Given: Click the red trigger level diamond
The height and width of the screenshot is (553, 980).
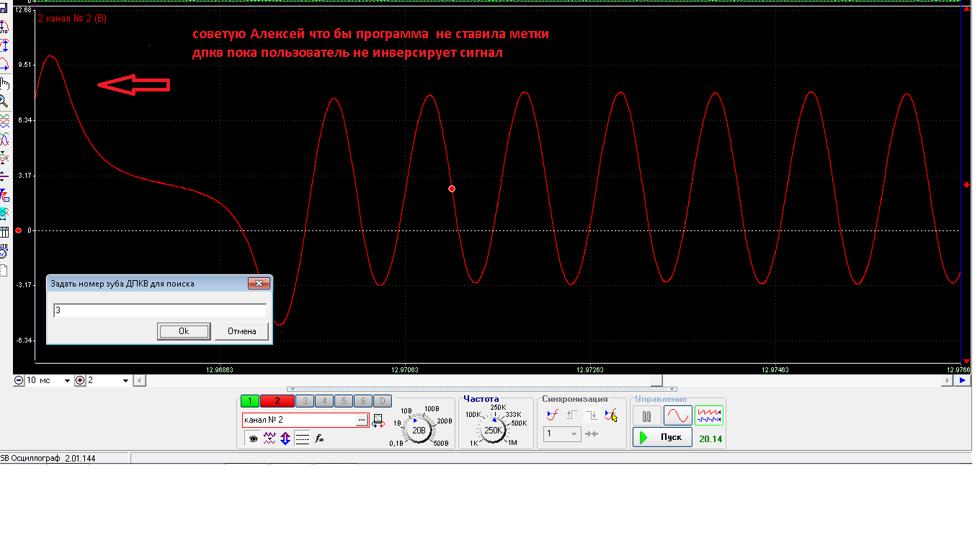Looking at the screenshot, I should point(966,185).
